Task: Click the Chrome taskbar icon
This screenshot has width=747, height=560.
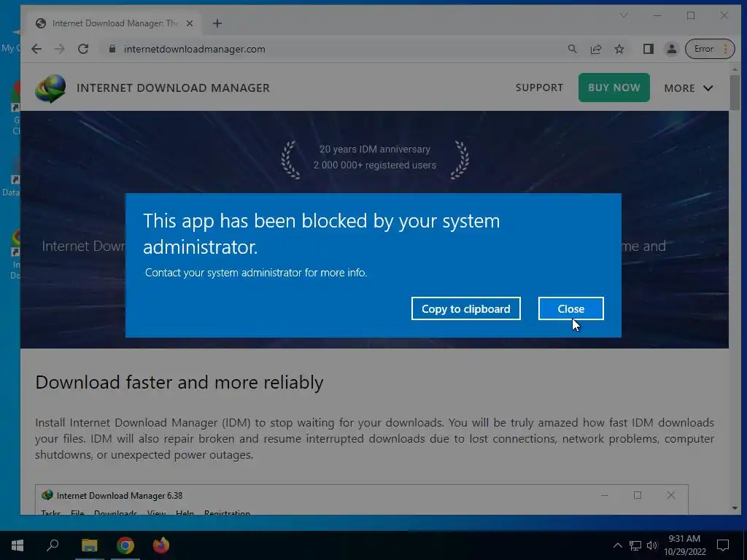Action: tap(125, 545)
